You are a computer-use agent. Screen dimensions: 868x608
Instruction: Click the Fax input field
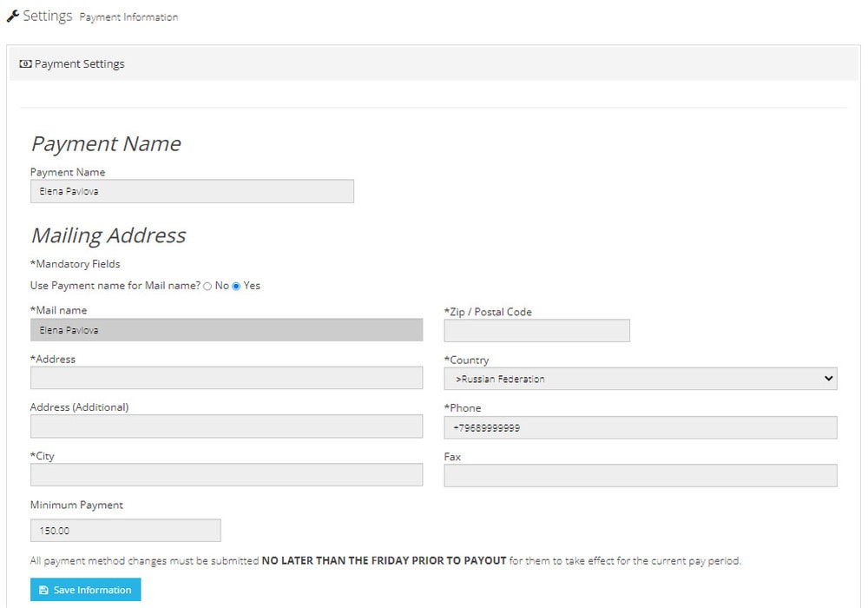640,476
